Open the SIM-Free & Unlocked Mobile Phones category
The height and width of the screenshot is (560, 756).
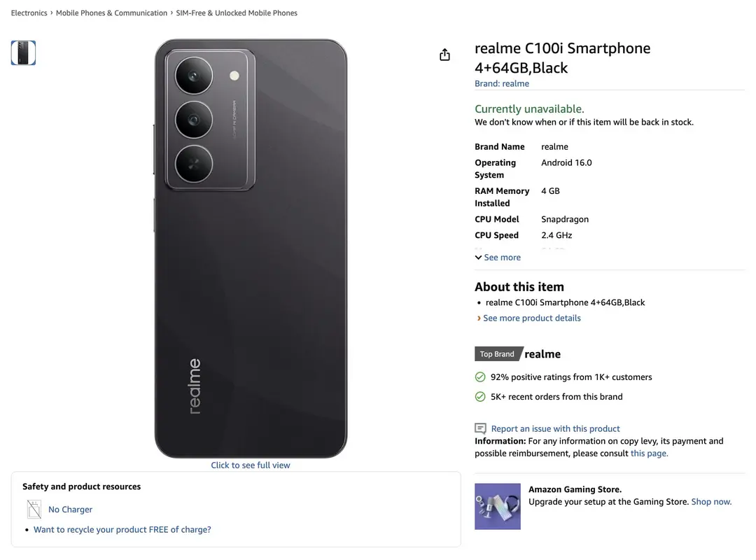tap(237, 13)
